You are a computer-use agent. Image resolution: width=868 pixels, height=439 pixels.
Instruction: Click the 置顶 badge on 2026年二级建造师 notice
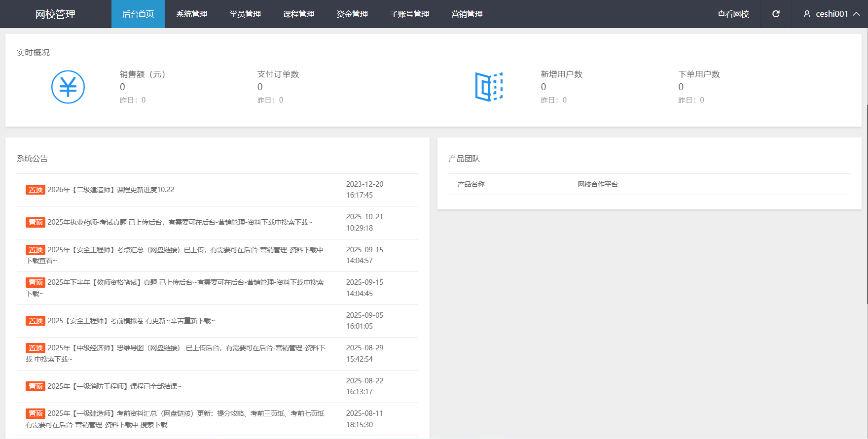(36, 190)
